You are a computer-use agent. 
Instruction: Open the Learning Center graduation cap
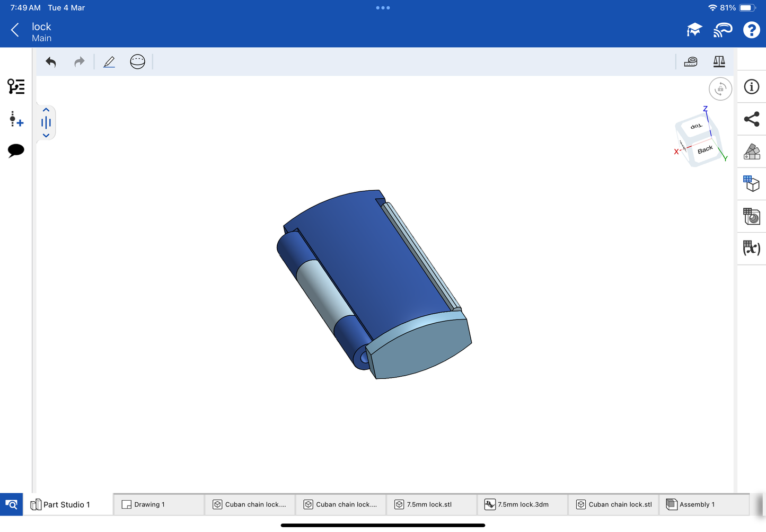(694, 30)
